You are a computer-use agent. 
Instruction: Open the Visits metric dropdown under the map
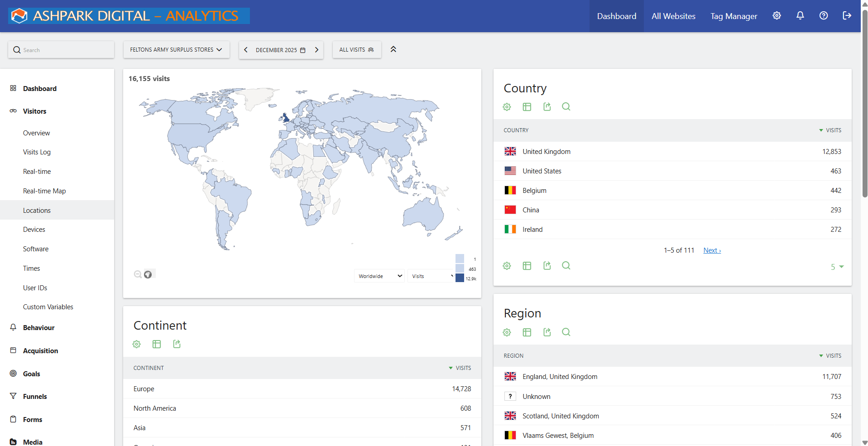(429, 276)
